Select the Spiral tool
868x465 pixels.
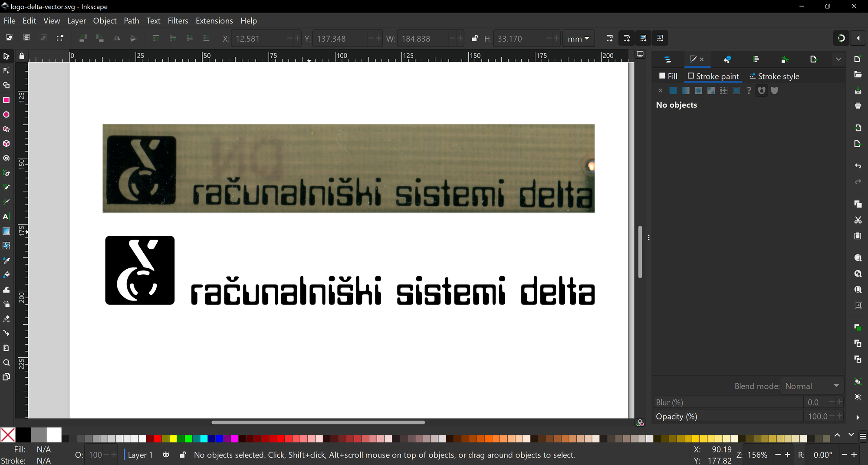coord(6,158)
